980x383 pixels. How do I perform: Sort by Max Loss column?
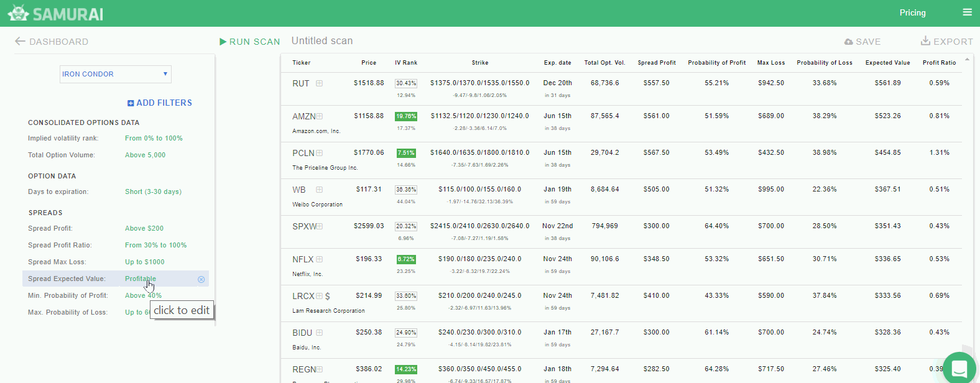(x=771, y=63)
